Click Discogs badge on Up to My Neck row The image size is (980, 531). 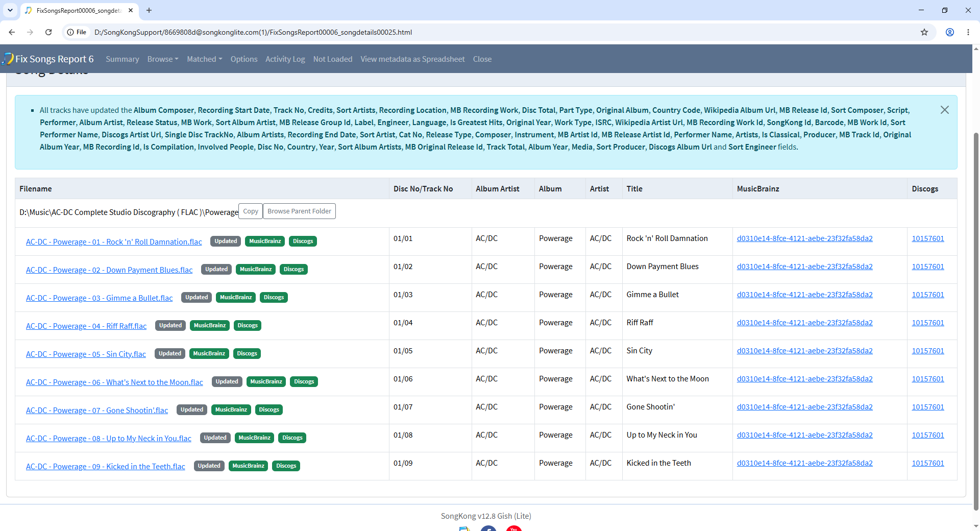coord(292,438)
